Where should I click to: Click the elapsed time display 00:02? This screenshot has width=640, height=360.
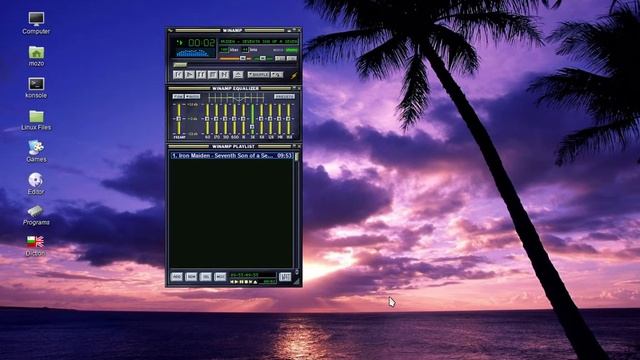point(201,42)
